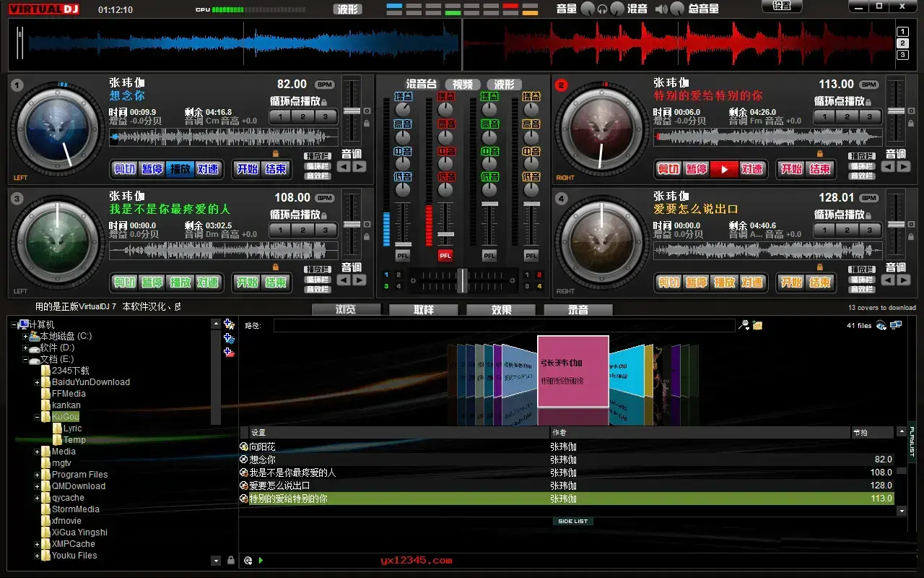Click the search icon beside the path field
Screen dimensions: 924x578
pyautogui.click(x=744, y=326)
